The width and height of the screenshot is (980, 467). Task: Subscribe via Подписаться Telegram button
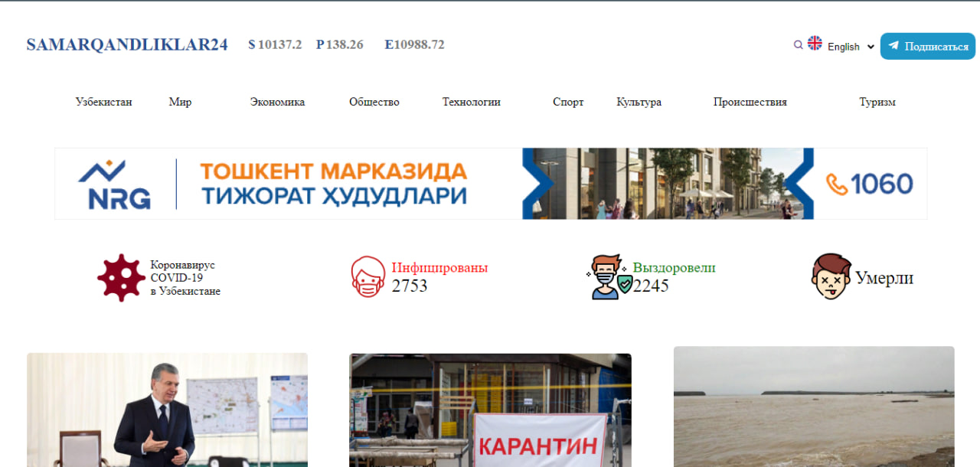[x=928, y=46]
